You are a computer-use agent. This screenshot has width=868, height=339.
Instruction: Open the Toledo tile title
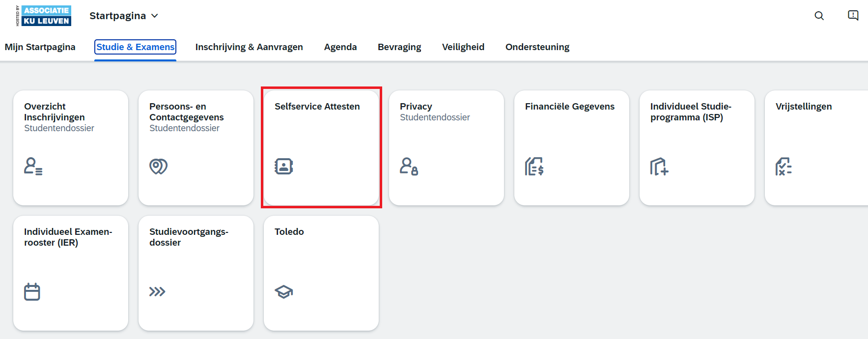289,232
